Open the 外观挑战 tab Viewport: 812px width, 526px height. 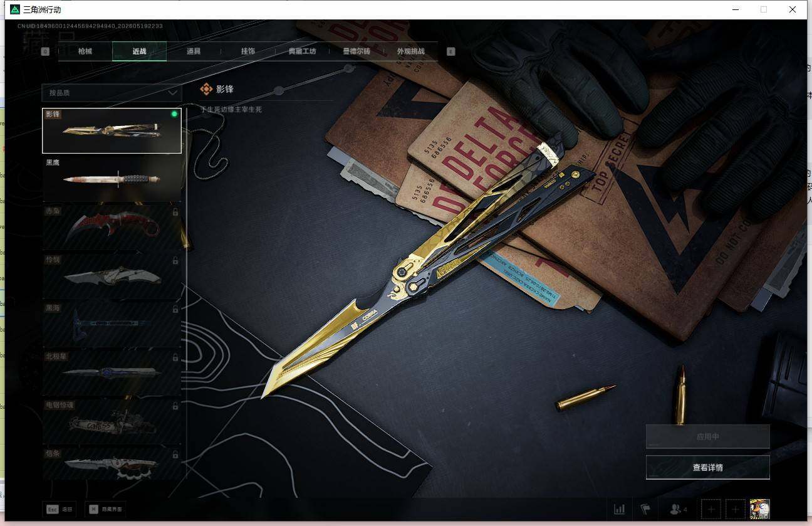[411, 51]
